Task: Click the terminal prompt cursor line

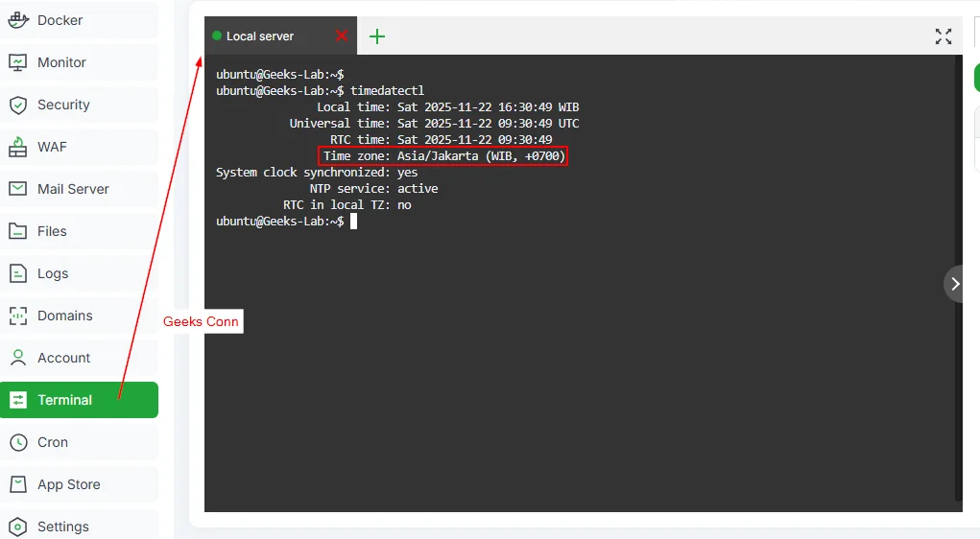Action: pos(286,222)
